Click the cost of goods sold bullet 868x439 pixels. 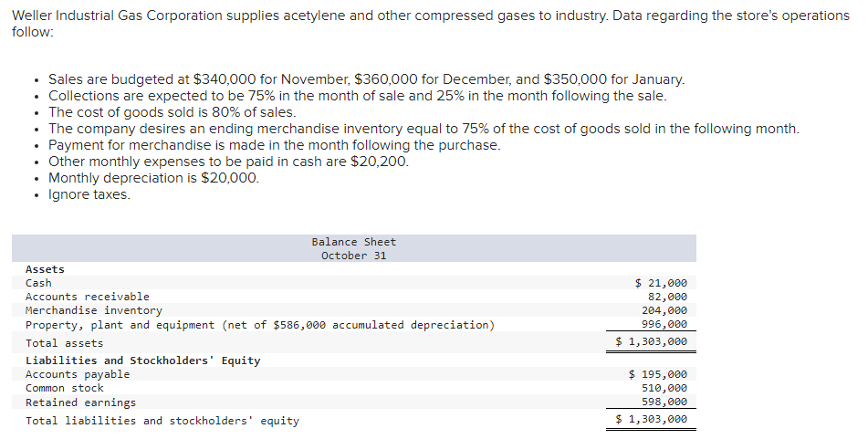[x=172, y=112]
